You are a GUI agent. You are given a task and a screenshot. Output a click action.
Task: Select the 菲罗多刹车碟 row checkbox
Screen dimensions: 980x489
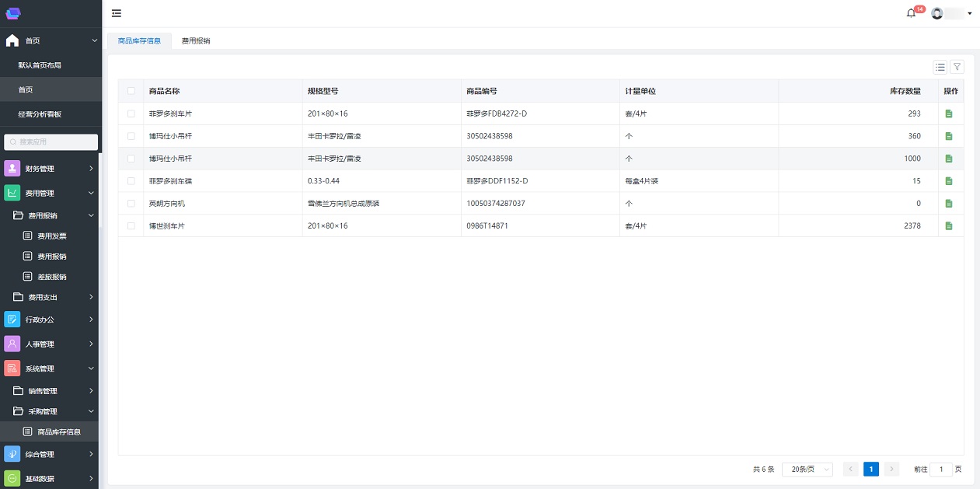(131, 181)
